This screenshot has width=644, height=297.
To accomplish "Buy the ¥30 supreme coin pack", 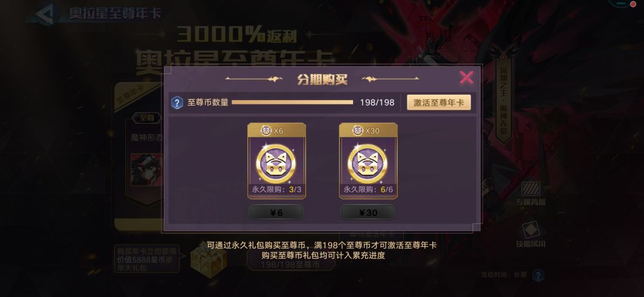I will click(367, 212).
